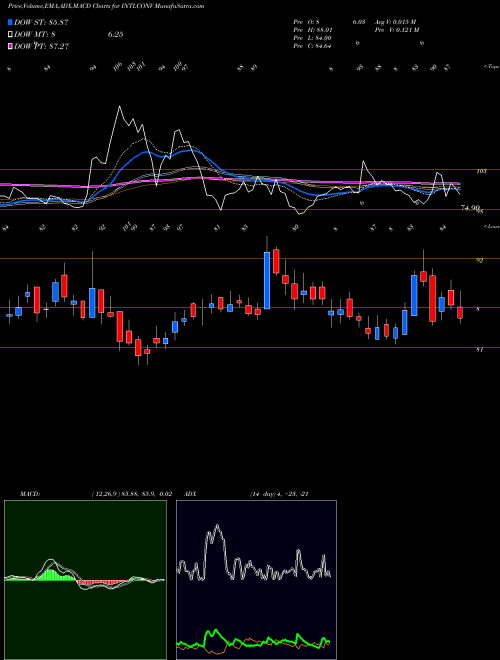Click the chart title mentioning MunafaSutra.com
The height and width of the screenshot is (660, 500).
pyautogui.click(x=106, y=6)
